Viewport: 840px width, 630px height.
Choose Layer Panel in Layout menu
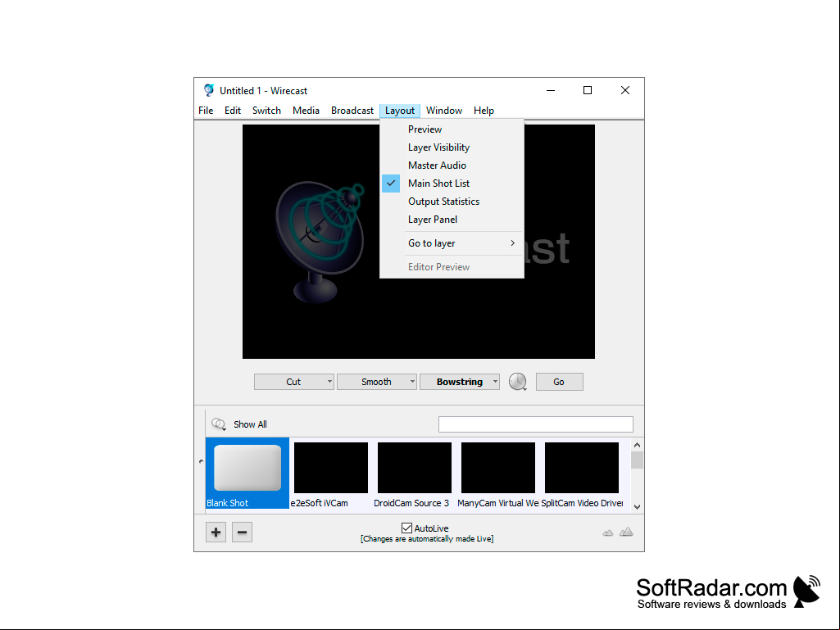tap(452, 220)
